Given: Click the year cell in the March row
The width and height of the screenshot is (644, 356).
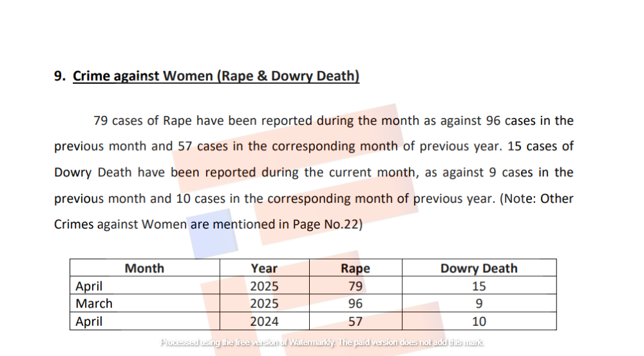Looking at the screenshot, I should click(264, 303).
